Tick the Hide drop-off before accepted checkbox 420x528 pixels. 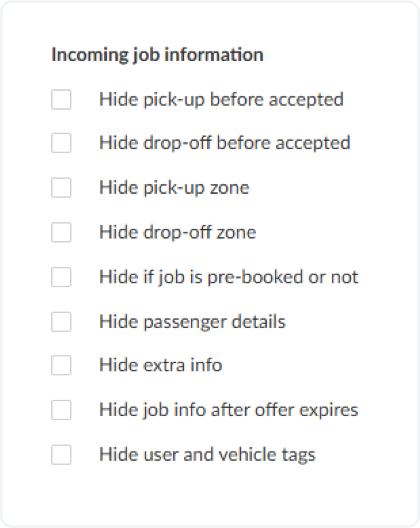coord(61,143)
